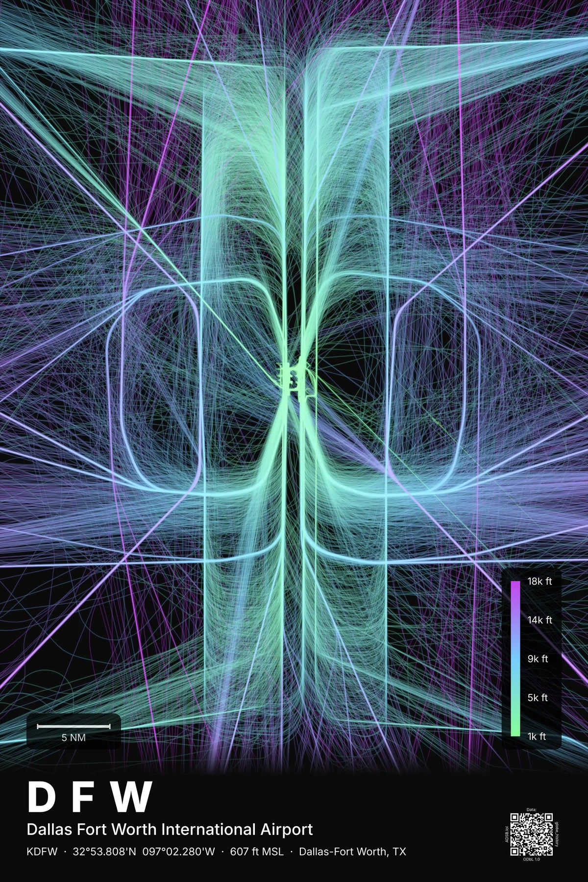Click the longitude "097°02.280'W" value
The height and width of the screenshot is (882, 588).
(x=179, y=852)
